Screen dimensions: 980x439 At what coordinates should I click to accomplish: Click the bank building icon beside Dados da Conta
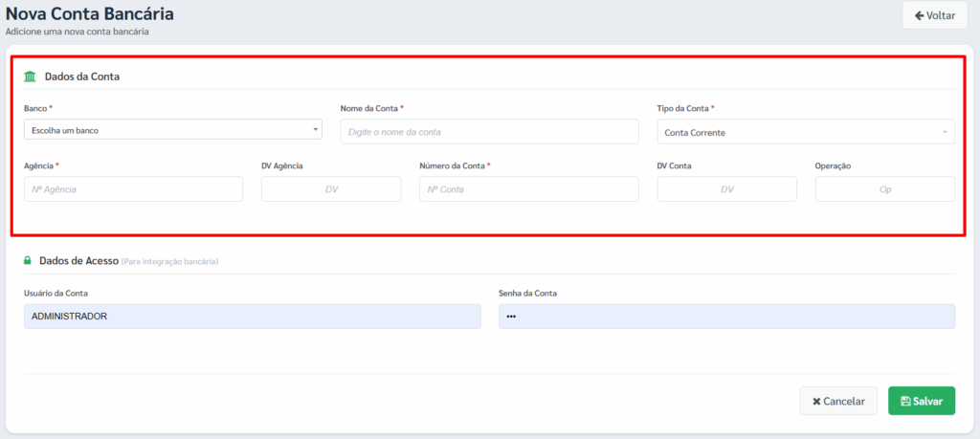30,77
